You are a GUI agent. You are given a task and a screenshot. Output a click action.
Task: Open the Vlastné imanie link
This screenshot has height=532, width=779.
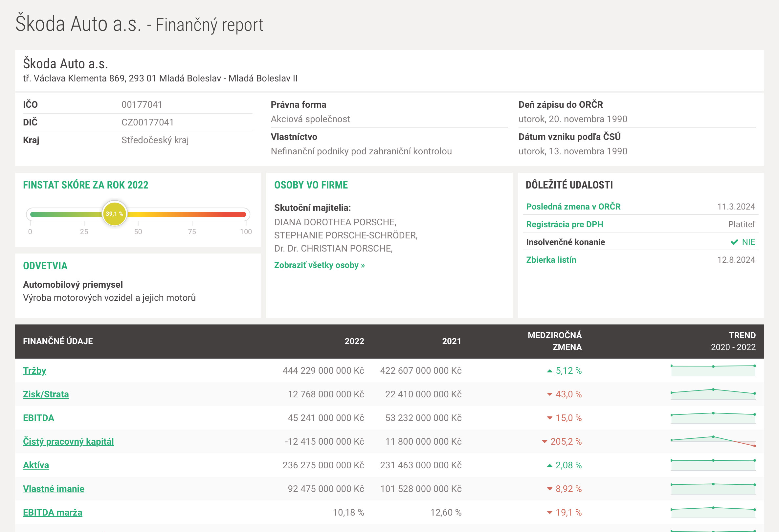tap(54, 489)
